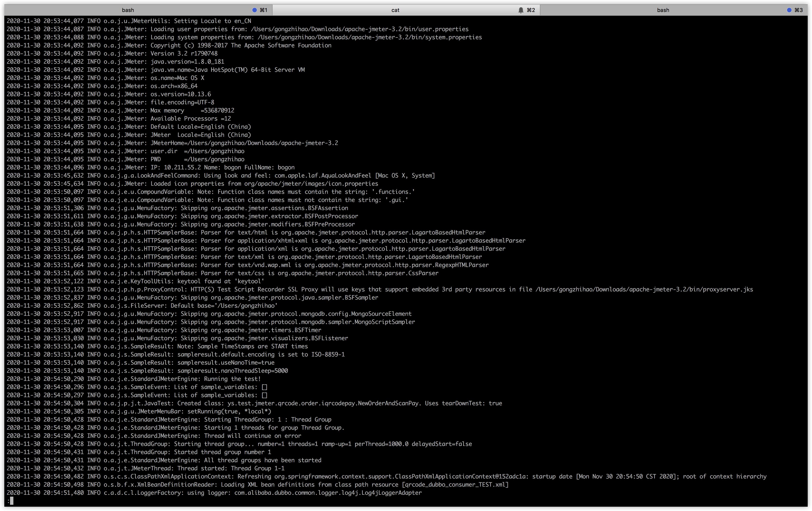The height and width of the screenshot is (511, 812).
Task: Click 'Skipping ...modifiers.BSFPreProcessor' line
Action: (181, 224)
